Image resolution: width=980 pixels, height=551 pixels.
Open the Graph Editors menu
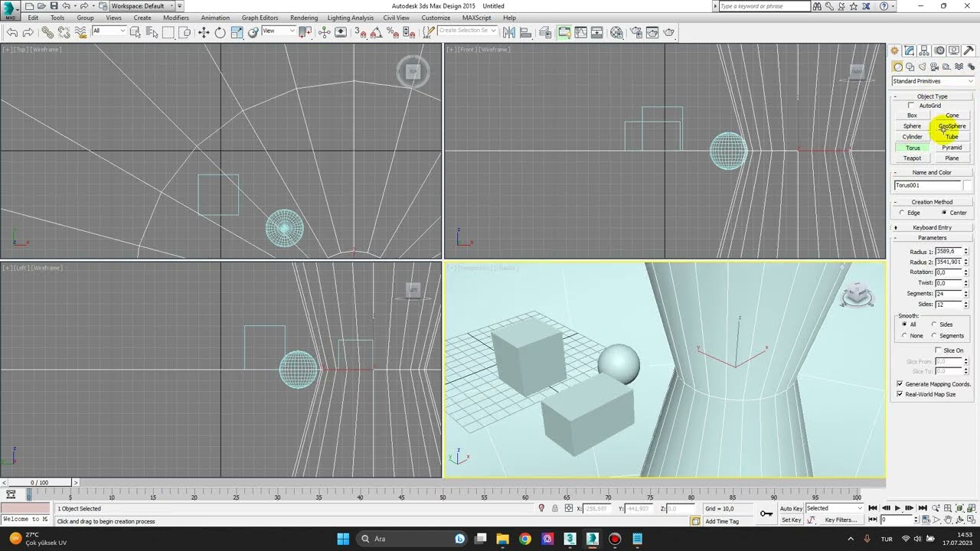pyautogui.click(x=260, y=18)
